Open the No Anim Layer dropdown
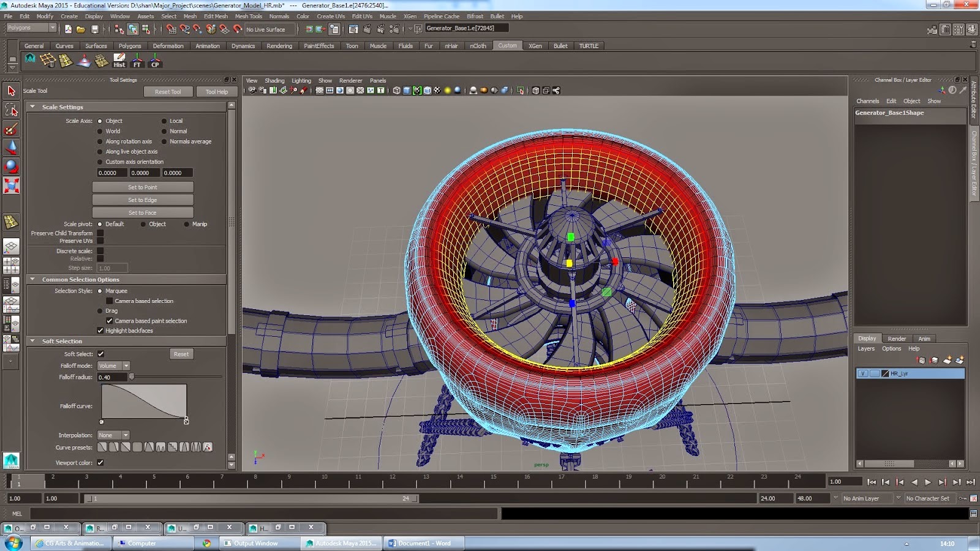Viewport: 980px width, 551px height. (866, 498)
